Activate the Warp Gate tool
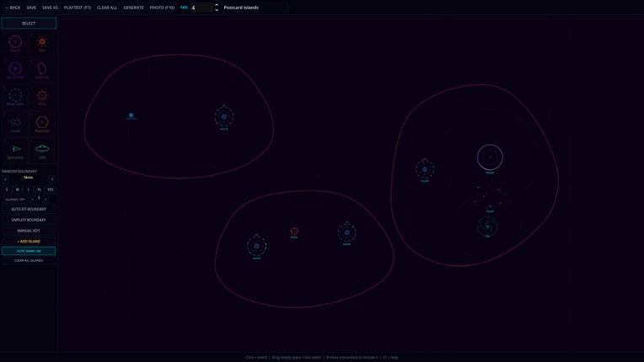Viewport: 644px width, 362px height. pyautogui.click(x=15, y=97)
